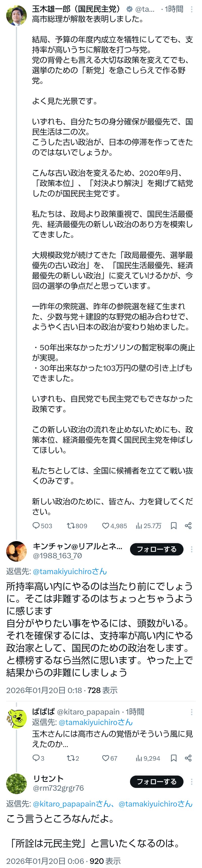Follow リセント account

(x=156, y=782)
